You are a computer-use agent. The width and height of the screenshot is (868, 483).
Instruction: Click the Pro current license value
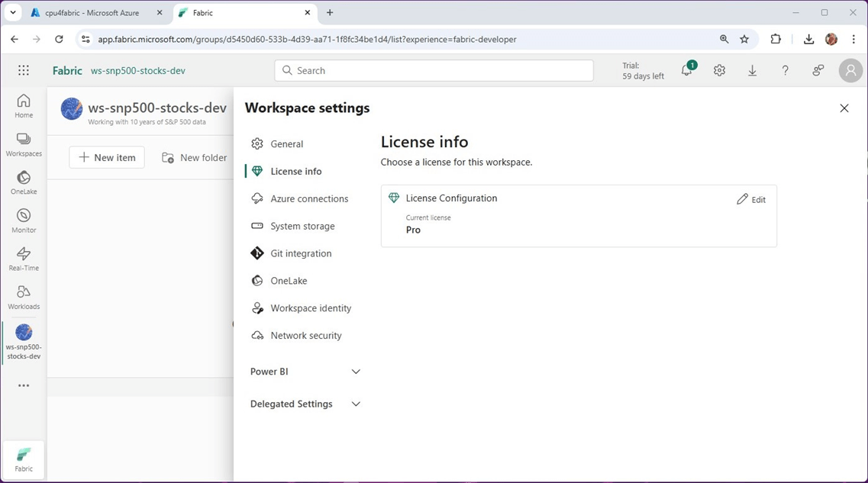(413, 230)
